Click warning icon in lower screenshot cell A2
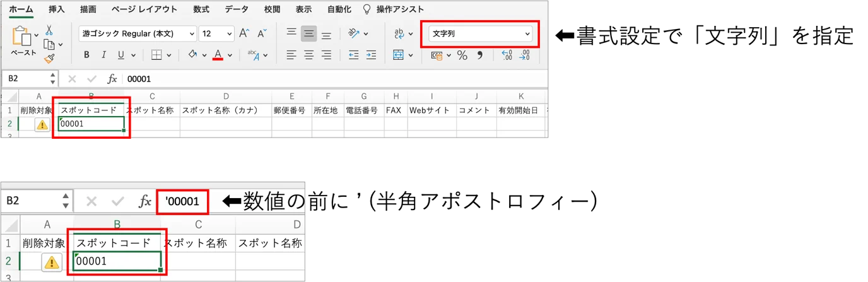 pyautogui.click(x=52, y=262)
